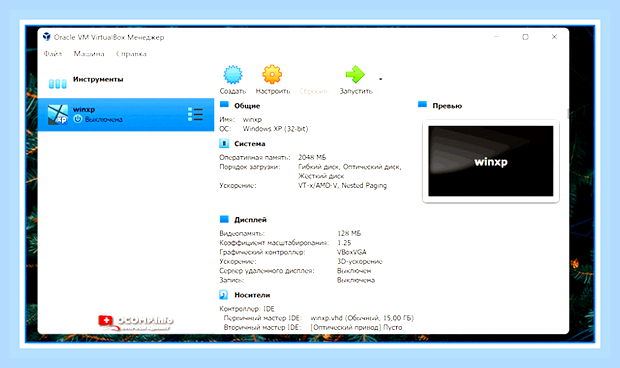
Task: Click the winxp preview thumbnail
Action: pyautogui.click(x=491, y=161)
